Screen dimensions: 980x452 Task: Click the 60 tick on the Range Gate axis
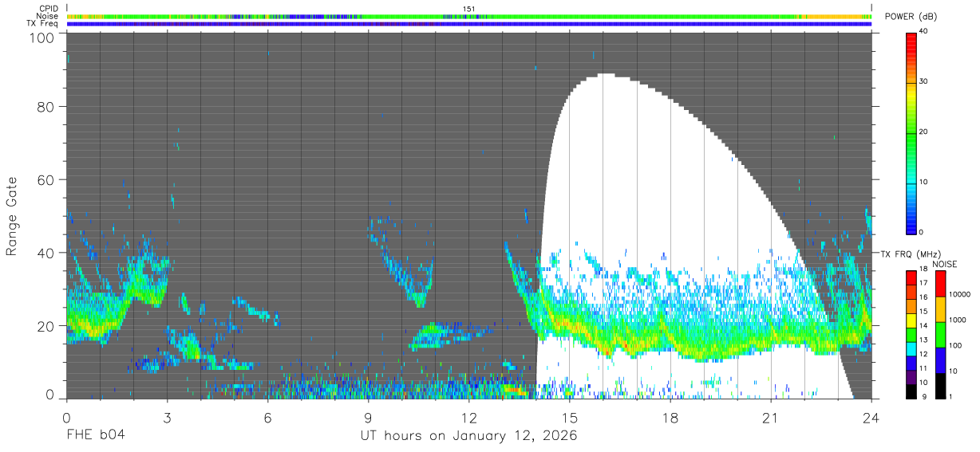pyautogui.click(x=46, y=179)
